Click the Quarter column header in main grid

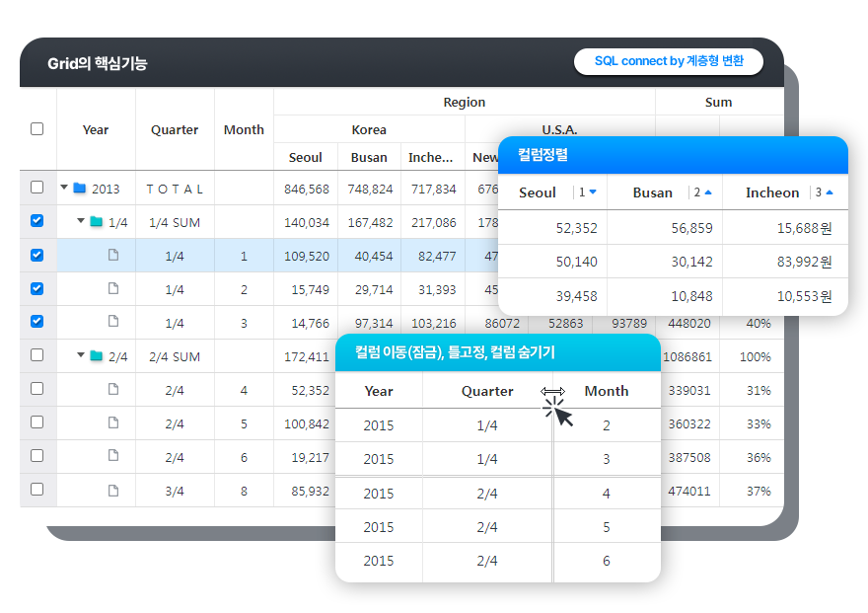[x=175, y=129]
